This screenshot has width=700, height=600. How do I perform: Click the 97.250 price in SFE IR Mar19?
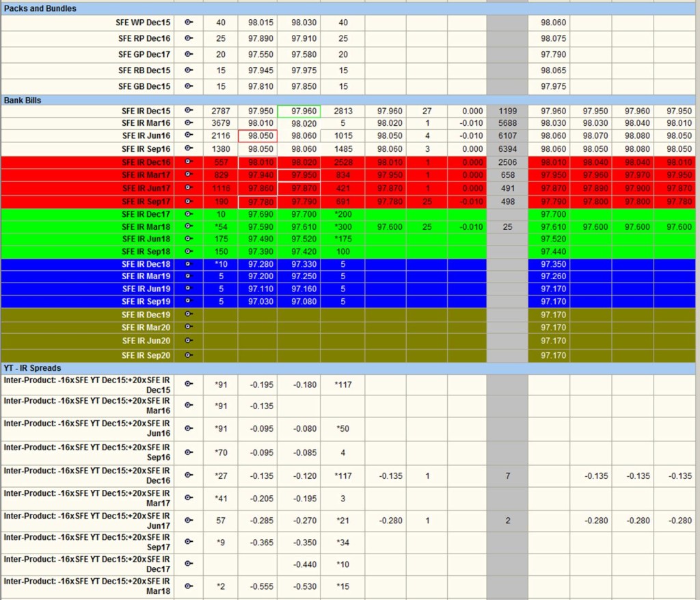(x=304, y=276)
